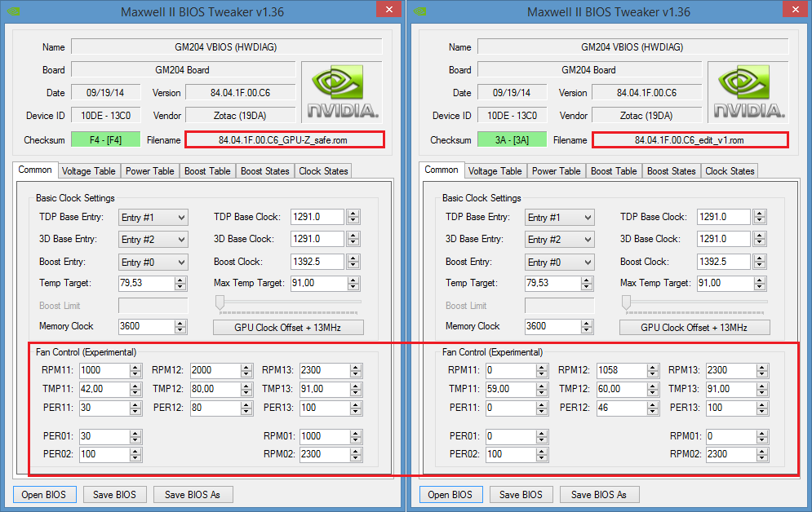The width and height of the screenshot is (812, 512).
Task: Click PER02 spinner in left window
Action: click(x=135, y=455)
